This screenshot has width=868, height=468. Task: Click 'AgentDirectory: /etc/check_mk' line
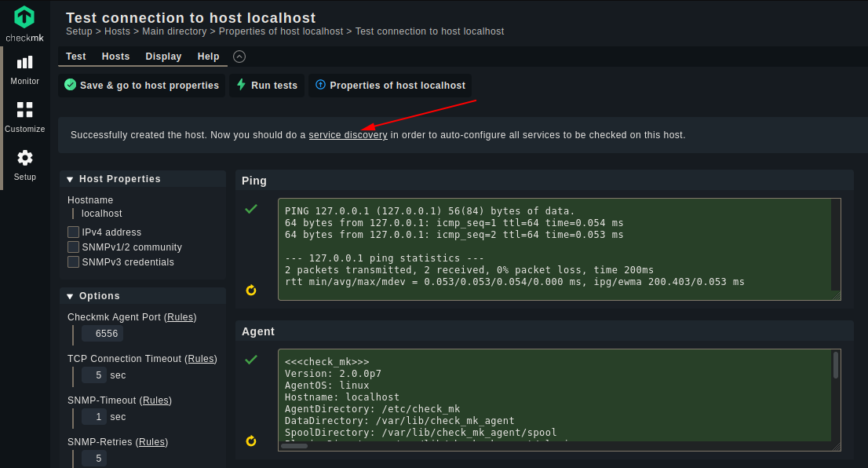coord(372,409)
